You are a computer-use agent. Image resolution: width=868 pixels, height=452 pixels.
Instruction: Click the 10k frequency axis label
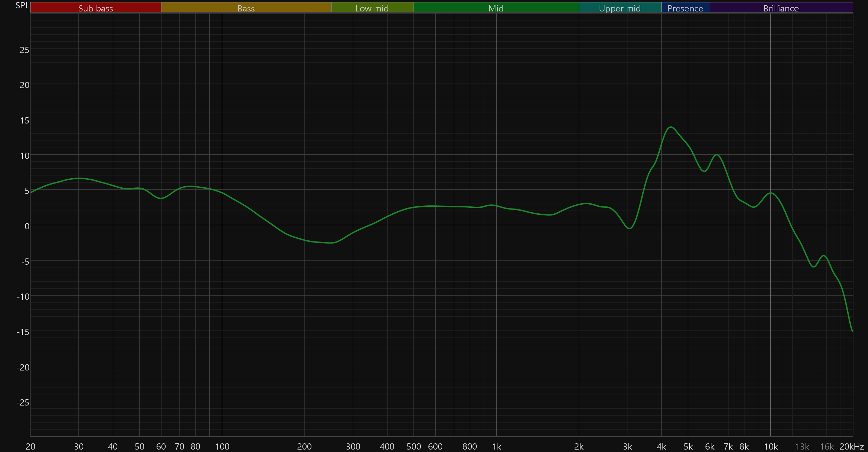771,446
